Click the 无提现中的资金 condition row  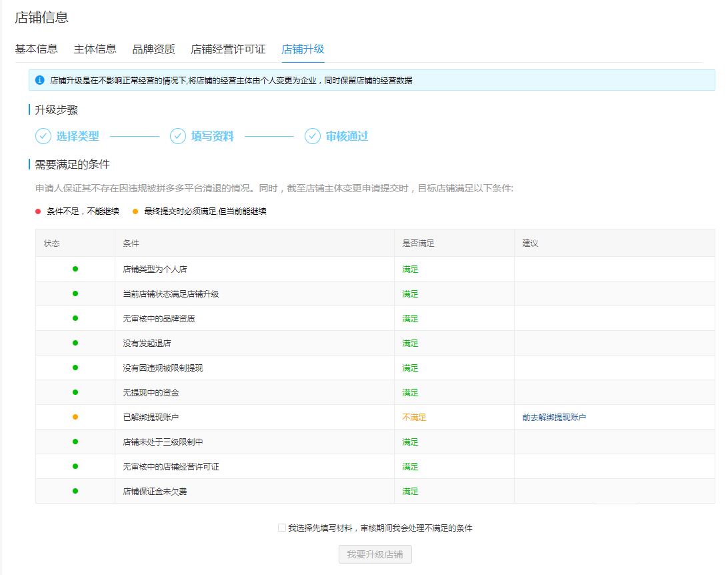151,393
